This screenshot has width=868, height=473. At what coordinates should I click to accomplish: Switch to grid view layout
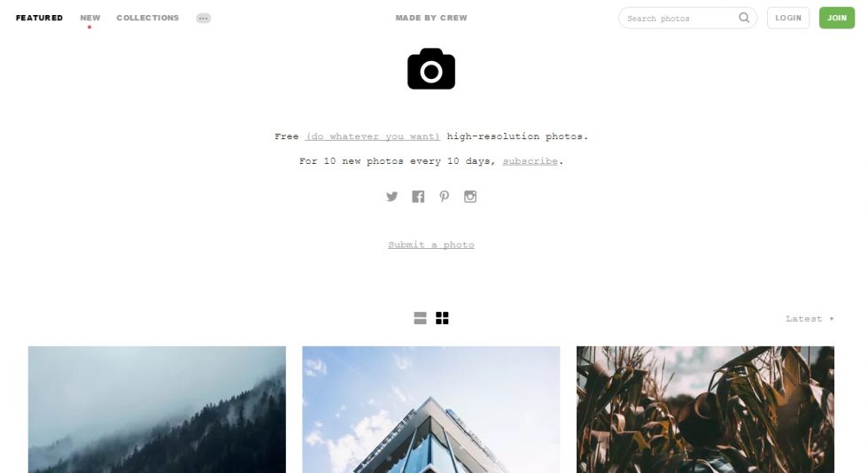coord(442,318)
